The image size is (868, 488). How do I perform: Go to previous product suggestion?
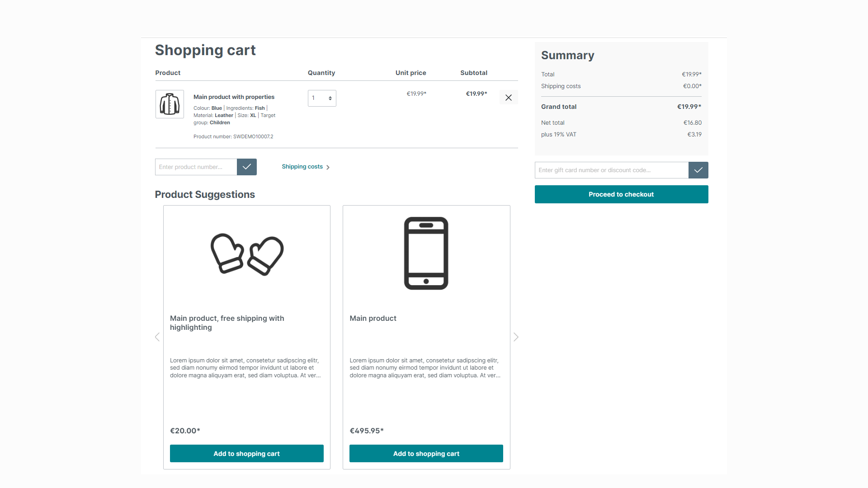coord(157,337)
